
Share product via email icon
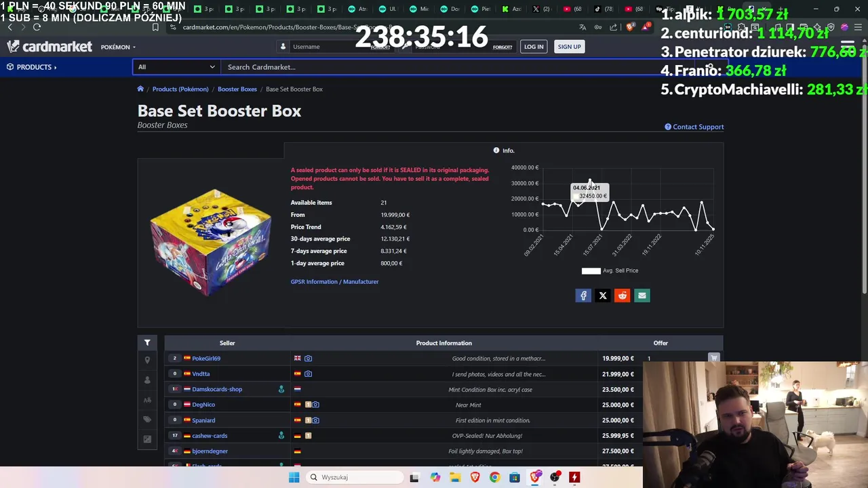pyautogui.click(x=642, y=296)
